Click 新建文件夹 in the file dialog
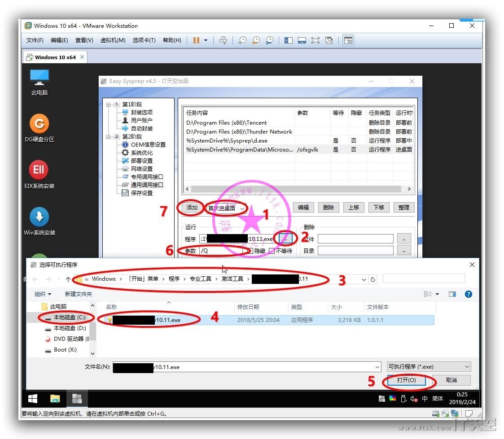Viewport: 504px width, 439px height. point(79,294)
